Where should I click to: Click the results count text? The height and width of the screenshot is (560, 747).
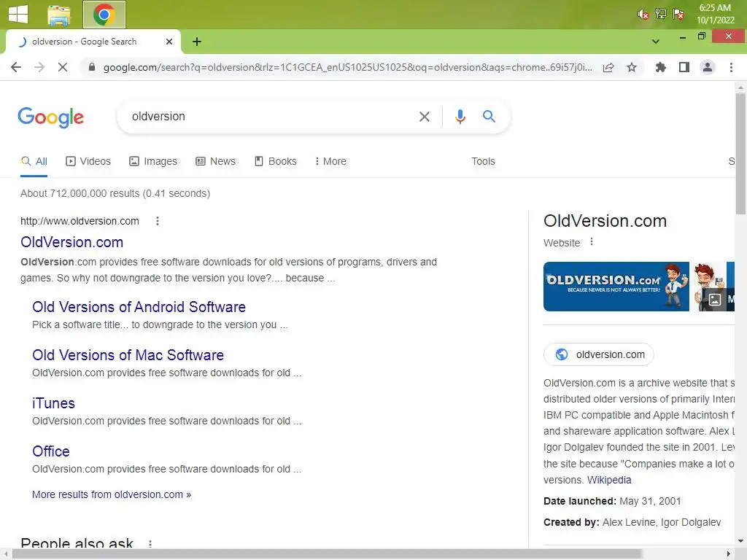click(x=115, y=194)
